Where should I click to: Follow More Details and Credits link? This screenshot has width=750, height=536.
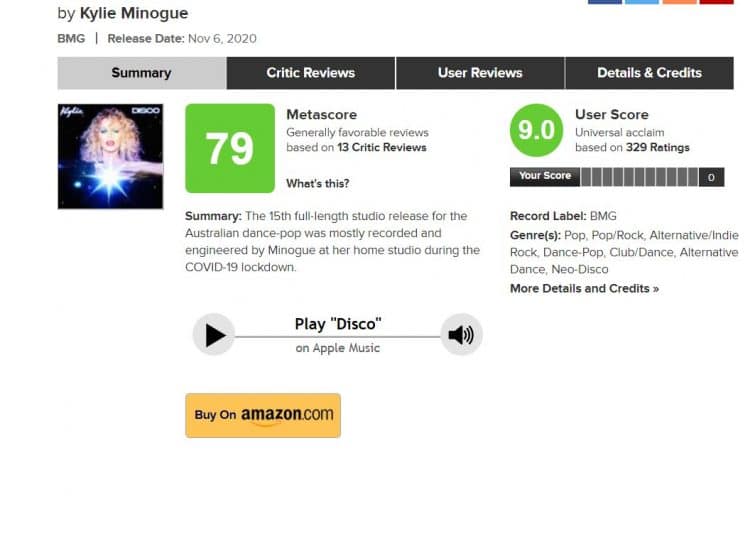(x=585, y=288)
